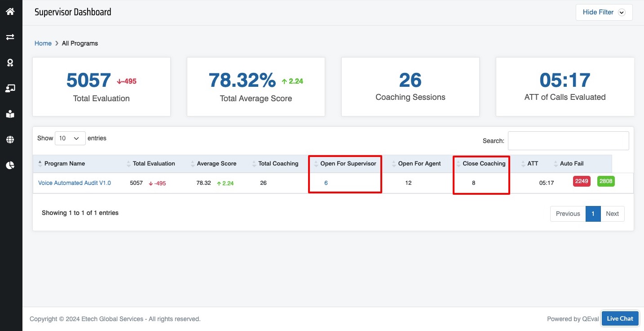Click the Open For Supervisor count 6
Image resolution: width=644 pixels, height=331 pixels.
click(x=326, y=183)
